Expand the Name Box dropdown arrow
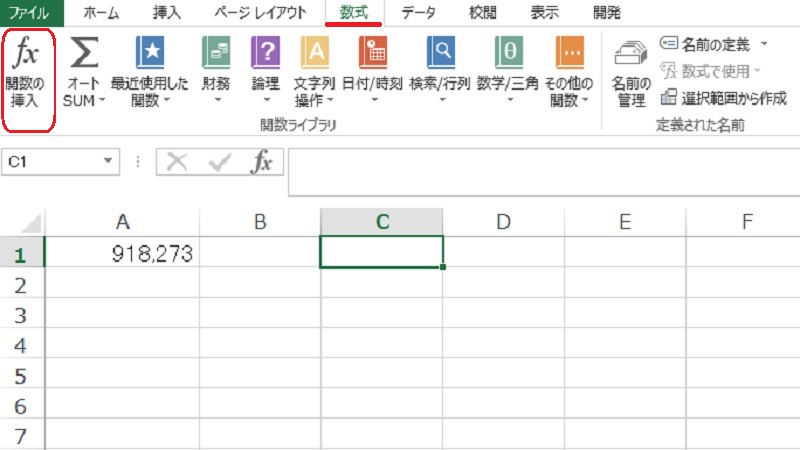The height and width of the screenshot is (450, 800). click(109, 161)
